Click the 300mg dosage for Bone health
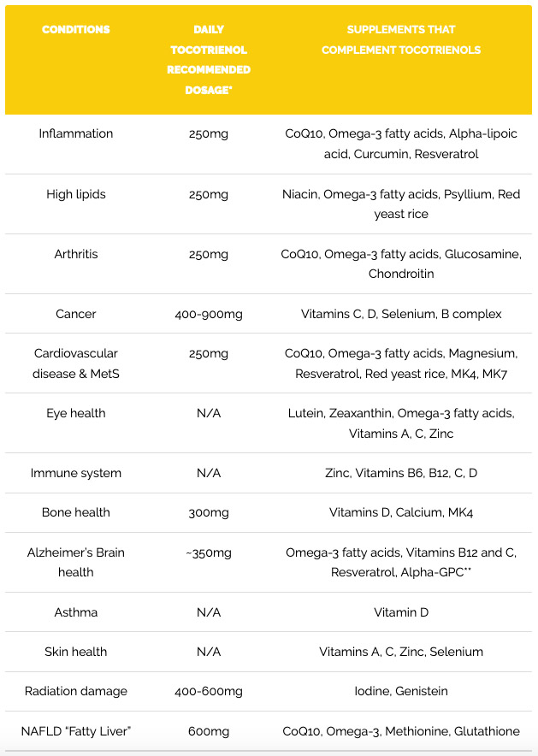538x756 pixels. tap(209, 512)
